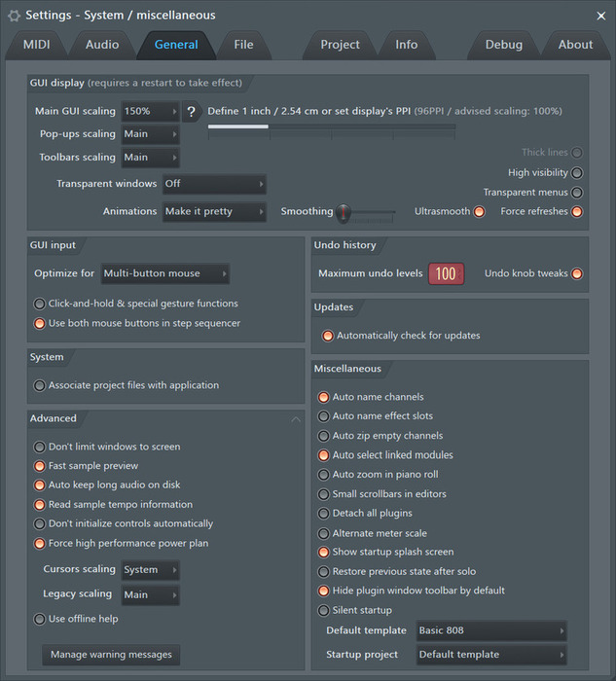
Task: Open the Legacy scaling dropdown
Action: 150,595
